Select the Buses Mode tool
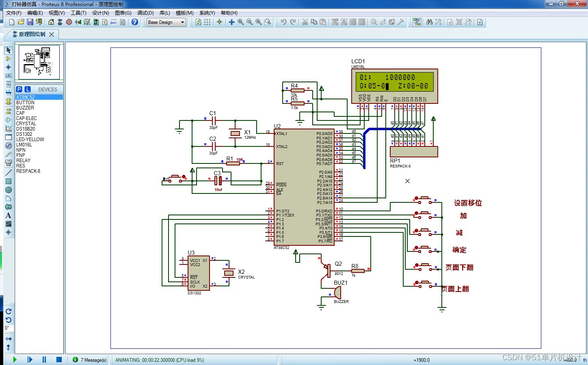 coord(9,93)
